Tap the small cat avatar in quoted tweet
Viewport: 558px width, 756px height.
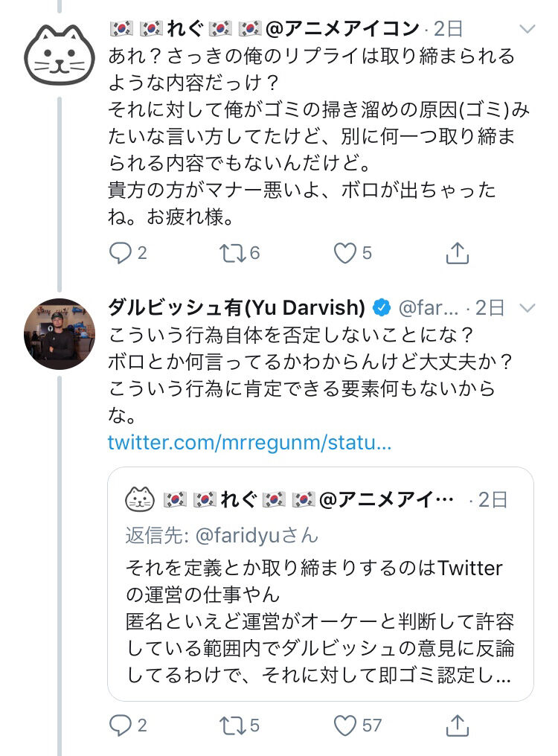click(x=139, y=499)
